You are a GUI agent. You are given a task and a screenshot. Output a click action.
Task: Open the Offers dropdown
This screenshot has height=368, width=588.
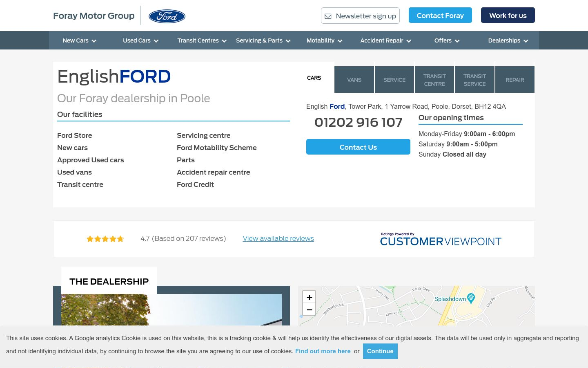[447, 40]
